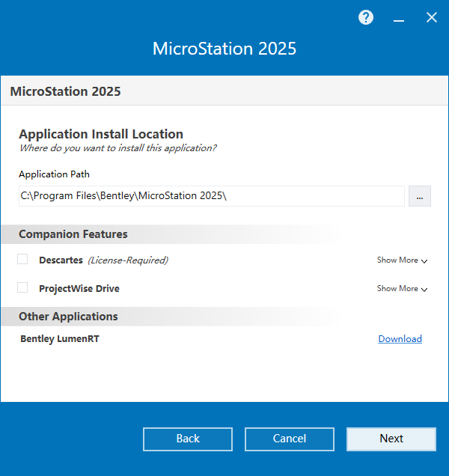Open the help question mark icon
Viewport: 449px width, 476px height.
366,18
